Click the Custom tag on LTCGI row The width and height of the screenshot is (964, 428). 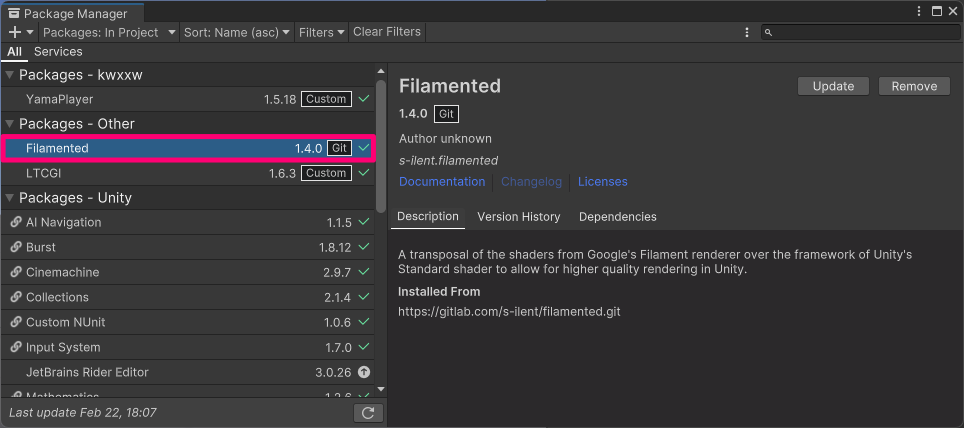click(326, 173)
